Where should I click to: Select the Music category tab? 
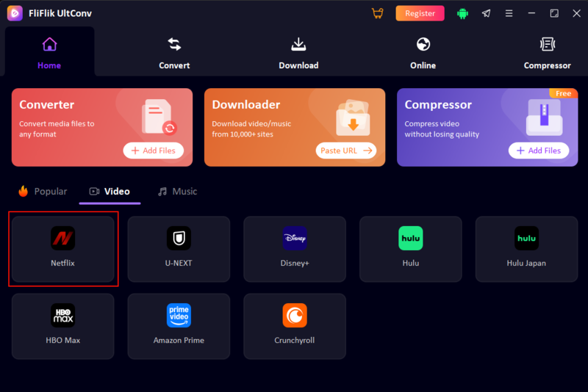point(177,192)
